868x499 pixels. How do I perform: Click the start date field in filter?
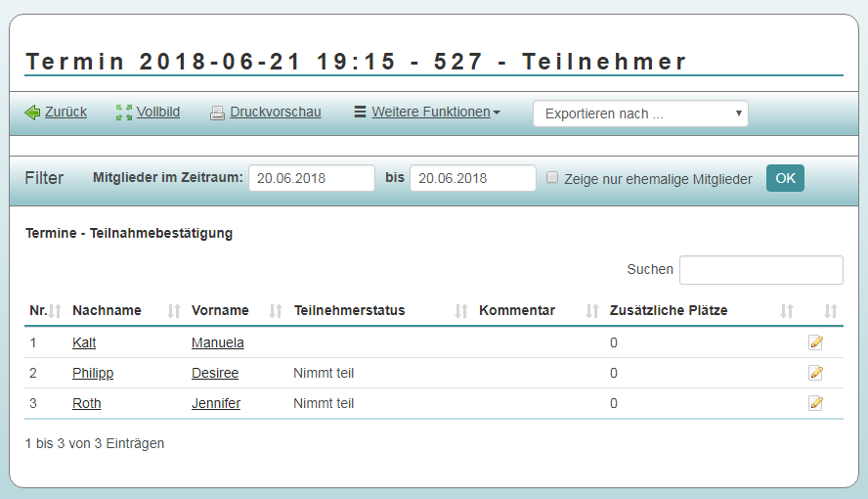[x=312, y=178]
